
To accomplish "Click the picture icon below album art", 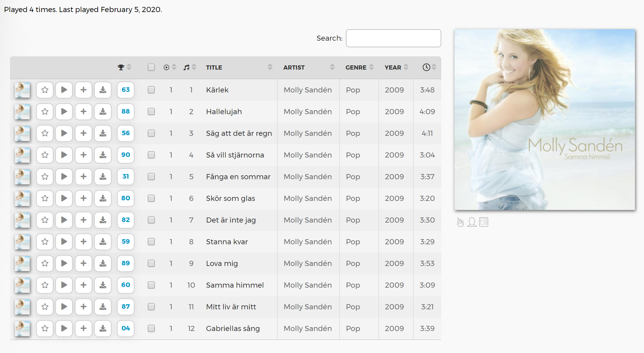I will click(484, 222).
